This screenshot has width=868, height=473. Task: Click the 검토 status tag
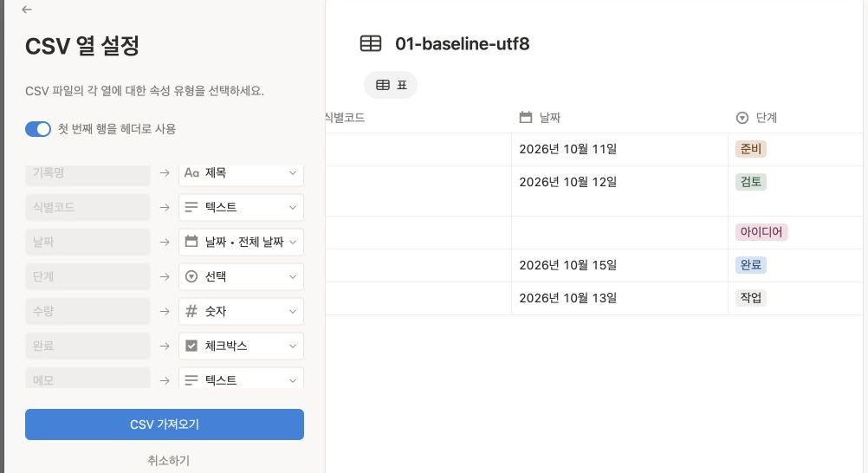click(751, 182)
